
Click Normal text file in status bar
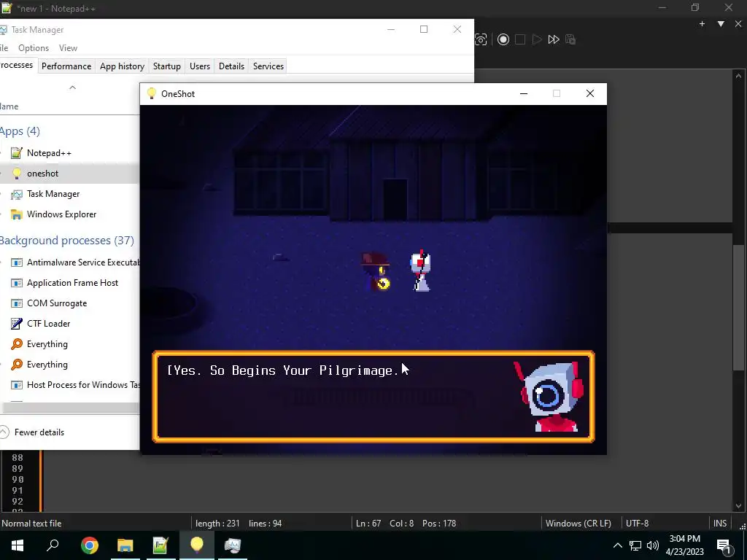click(31, 523)
